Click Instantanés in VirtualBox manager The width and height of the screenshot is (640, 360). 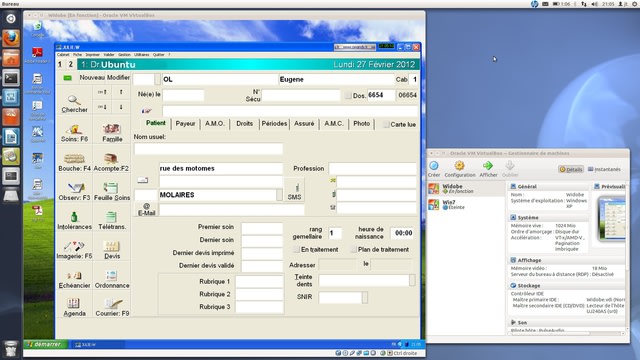pos(604,169)
